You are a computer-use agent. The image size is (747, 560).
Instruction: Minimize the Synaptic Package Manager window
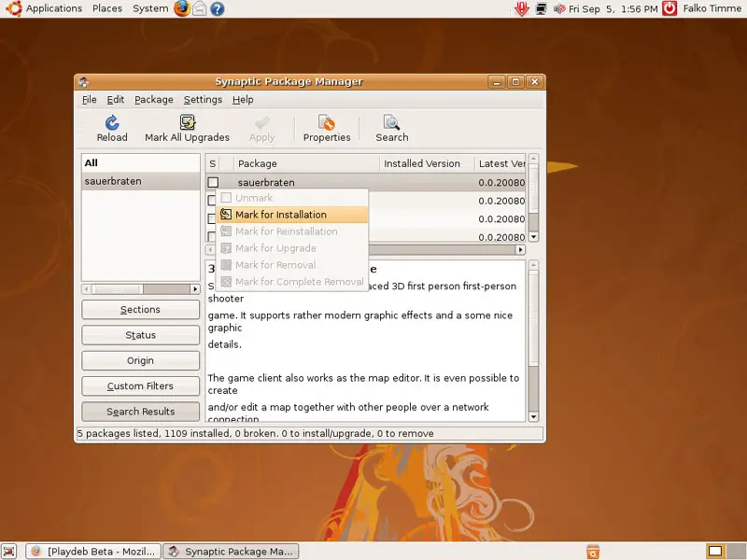(x=497, y=82)
